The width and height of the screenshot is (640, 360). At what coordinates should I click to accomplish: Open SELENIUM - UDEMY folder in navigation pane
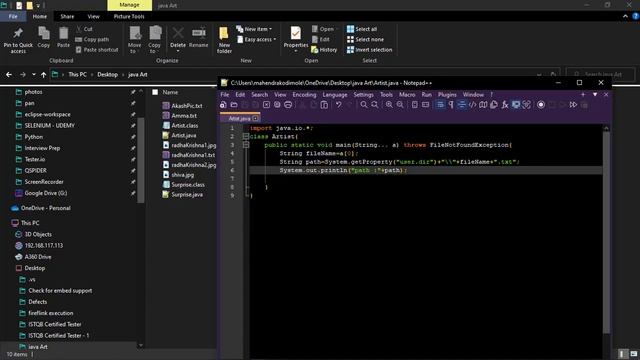click(x=45, y=126)
